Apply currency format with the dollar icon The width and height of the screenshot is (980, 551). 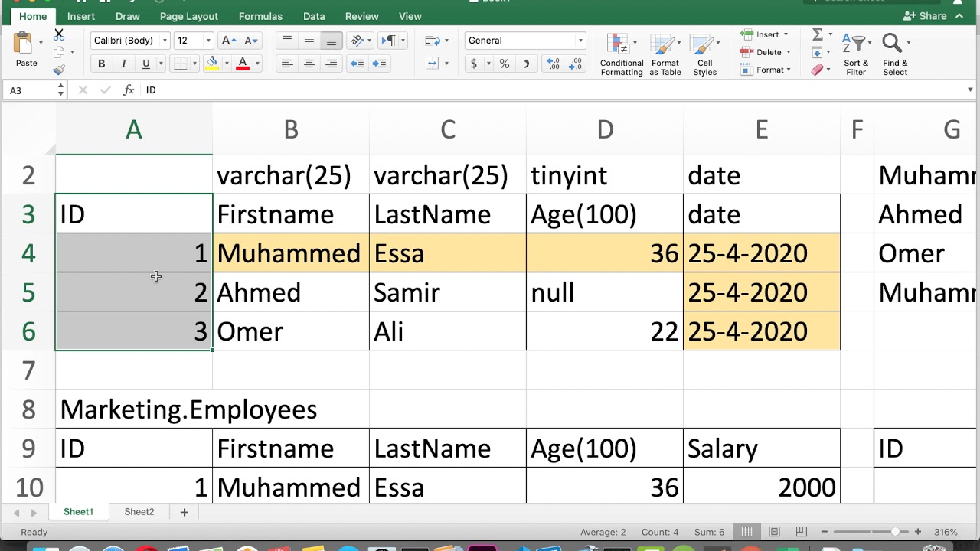474,64
